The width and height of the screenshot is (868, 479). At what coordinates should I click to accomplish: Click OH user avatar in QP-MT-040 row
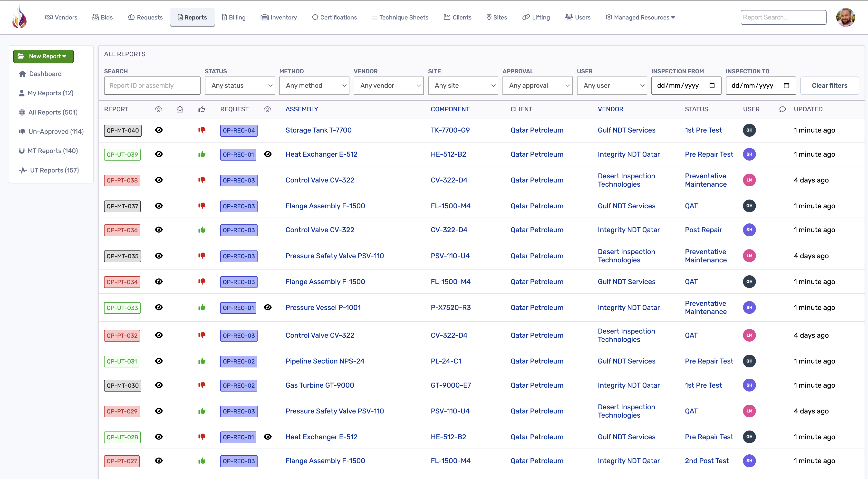point(749,130)
